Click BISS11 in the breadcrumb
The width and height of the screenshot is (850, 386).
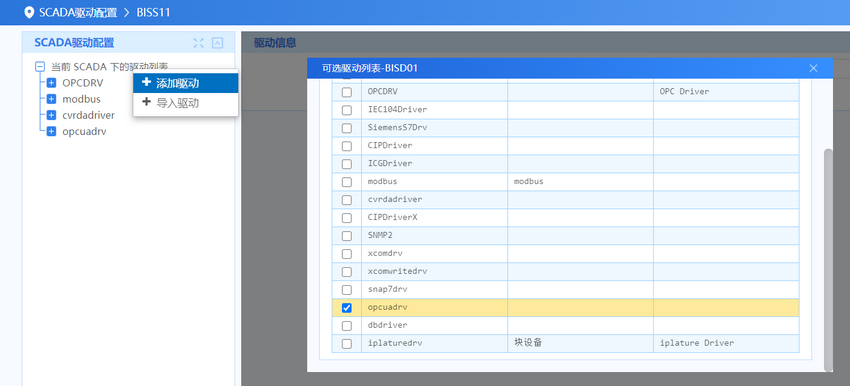(x=153, y=12)
